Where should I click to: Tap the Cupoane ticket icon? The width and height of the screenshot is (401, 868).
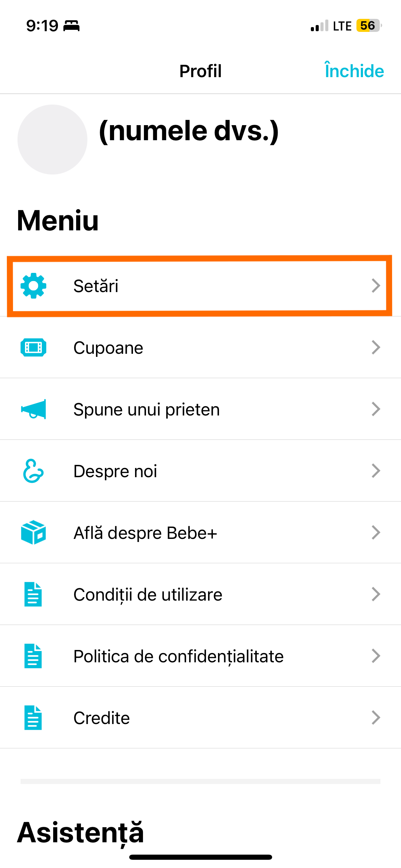pyautogui.click(x=33, y=347)
